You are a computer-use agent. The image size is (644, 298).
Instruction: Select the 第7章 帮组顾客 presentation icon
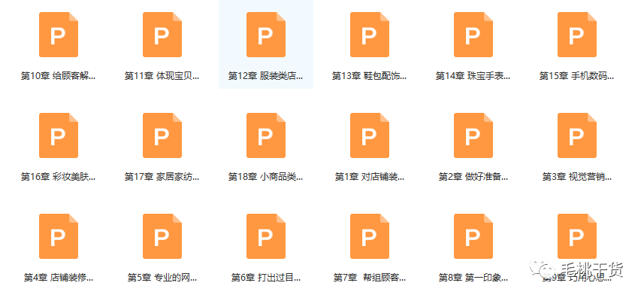[x=370, y=236]
